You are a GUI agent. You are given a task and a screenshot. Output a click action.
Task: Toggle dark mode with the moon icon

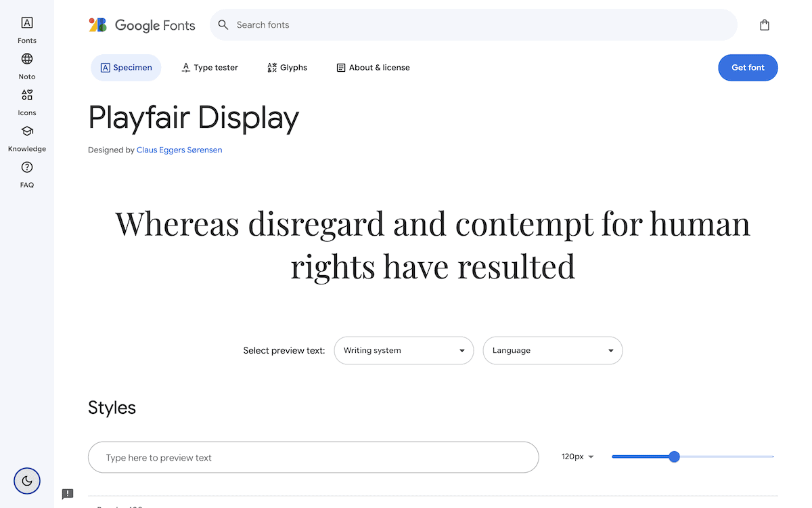point(27,481)
